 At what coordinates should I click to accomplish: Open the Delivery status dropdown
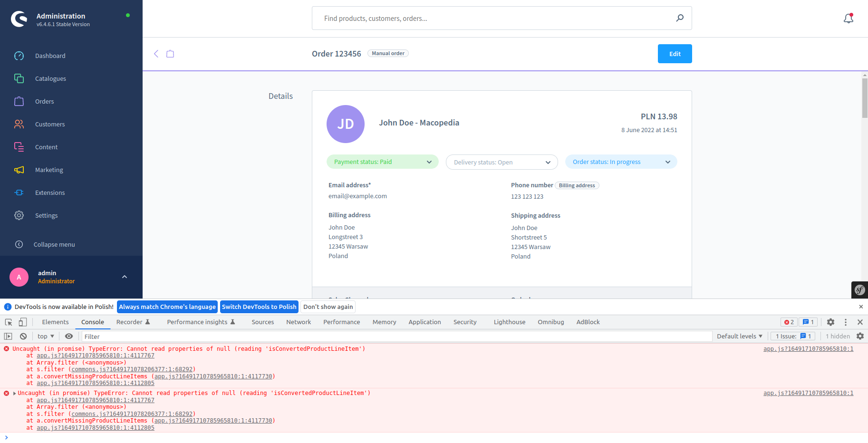(x=502, y=163)
